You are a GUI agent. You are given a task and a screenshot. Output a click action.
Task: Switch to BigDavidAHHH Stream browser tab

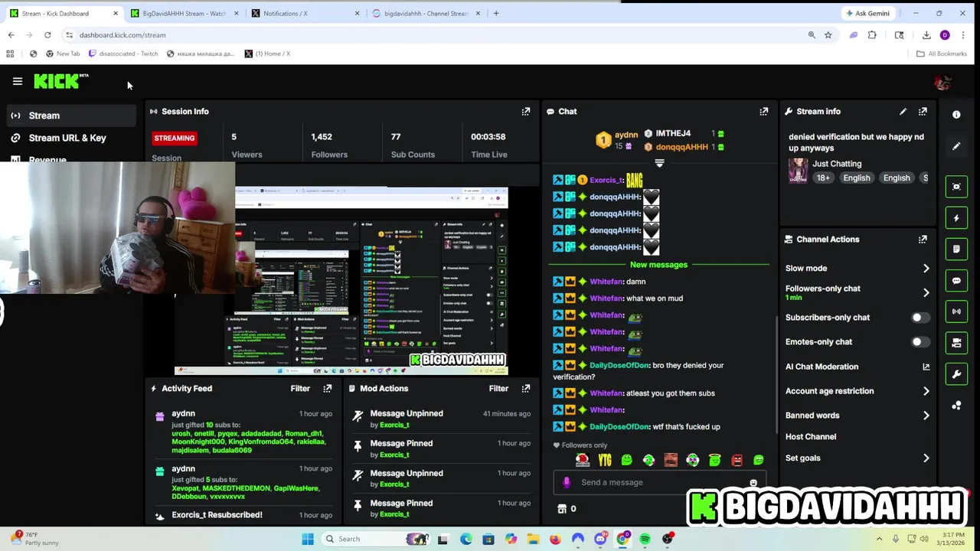(x=184, y=13)
